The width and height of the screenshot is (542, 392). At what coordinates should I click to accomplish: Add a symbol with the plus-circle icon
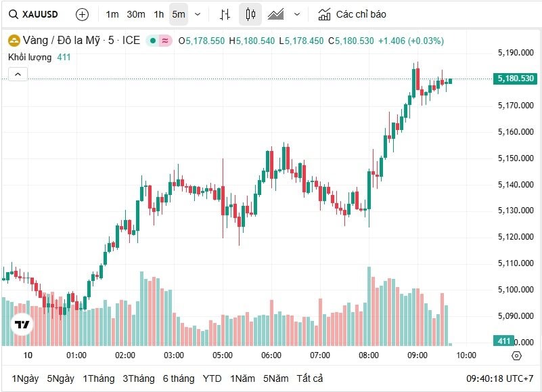[82, 14]
